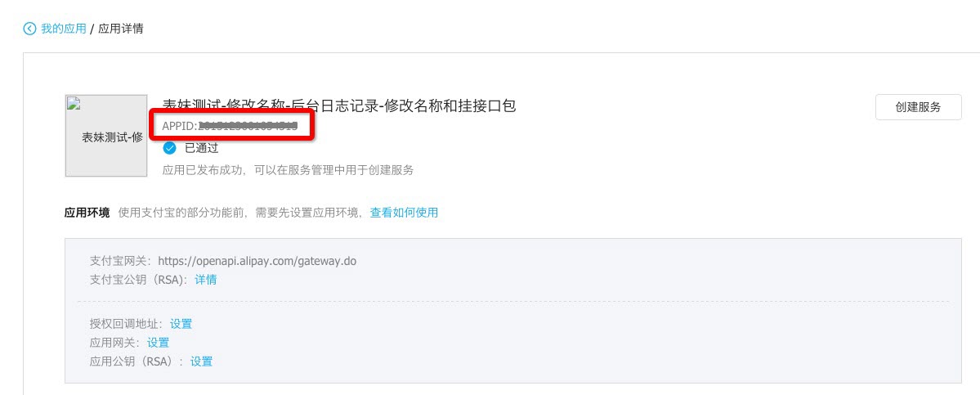Image resolution: width=980 pixels, height=395 pixels.
Task: Click the 应用详情 breadcrumb text
Action: point(121,29)
